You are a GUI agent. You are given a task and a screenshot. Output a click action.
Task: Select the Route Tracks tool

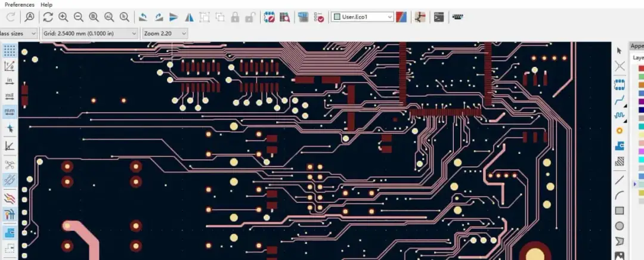(x=620, y=100)
